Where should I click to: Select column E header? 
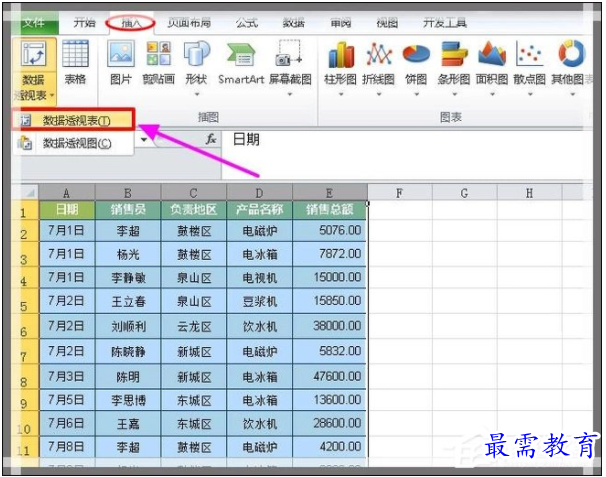(329, 193)
